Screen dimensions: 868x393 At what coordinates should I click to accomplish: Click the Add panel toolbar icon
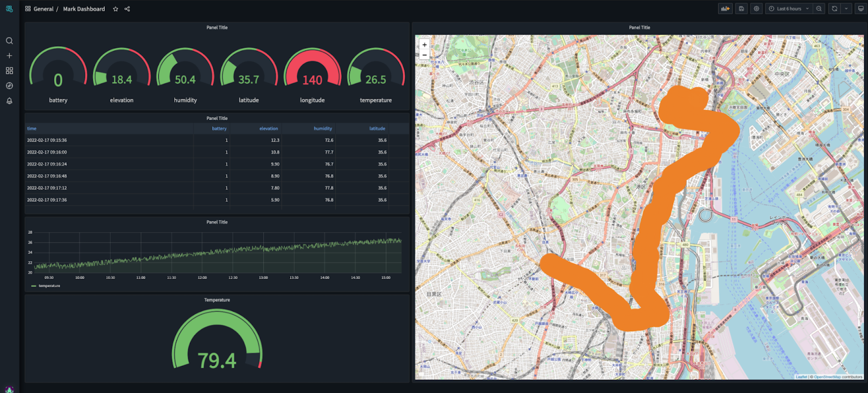(x=725, y=9)
